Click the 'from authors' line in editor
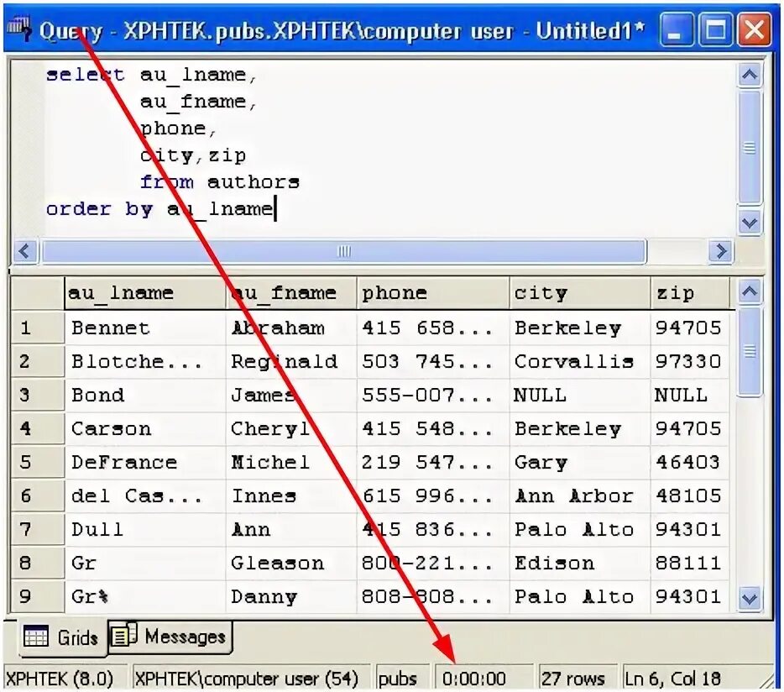 219,182
